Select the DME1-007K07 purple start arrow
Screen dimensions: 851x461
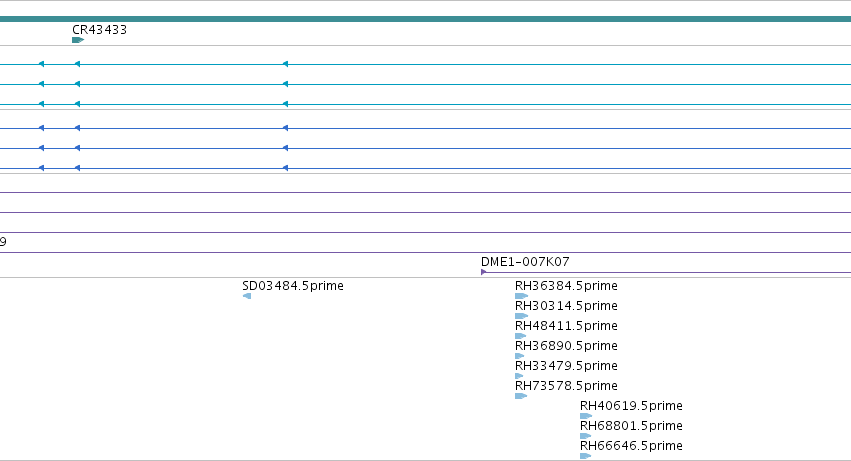coord(484,272)
